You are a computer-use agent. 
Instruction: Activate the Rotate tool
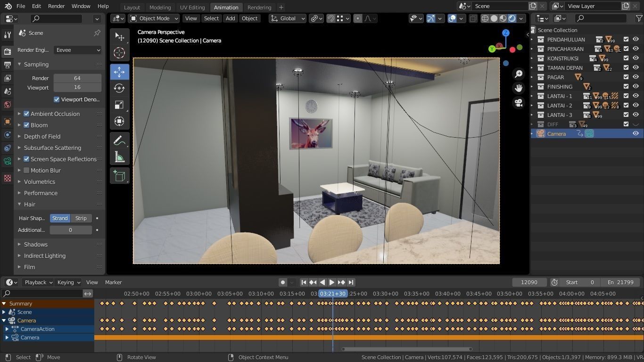(119, 88)
